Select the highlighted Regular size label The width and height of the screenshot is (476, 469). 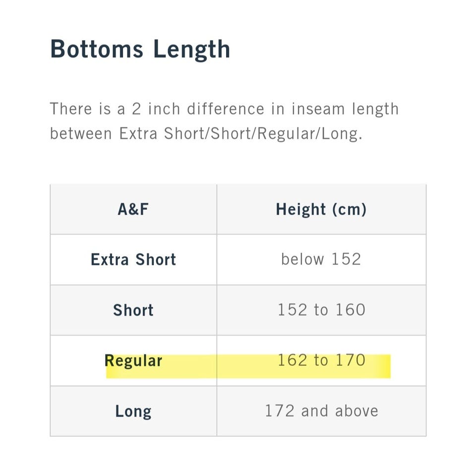pyautogui.click(x=133, y=361)
